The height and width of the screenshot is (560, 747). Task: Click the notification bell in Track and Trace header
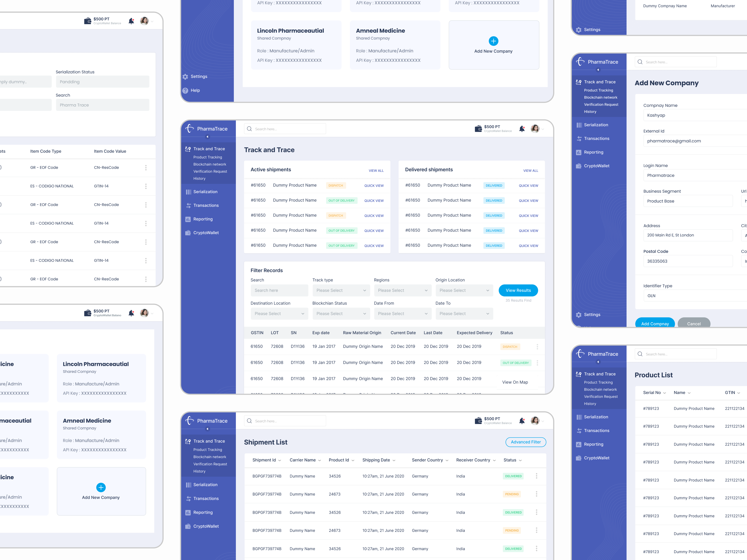522,129
